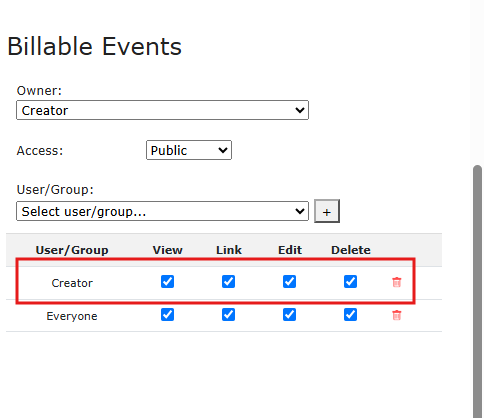This screenshot has height=418, width=484.
Task: Click the plus button to add user/group
Action: (327, 211)
